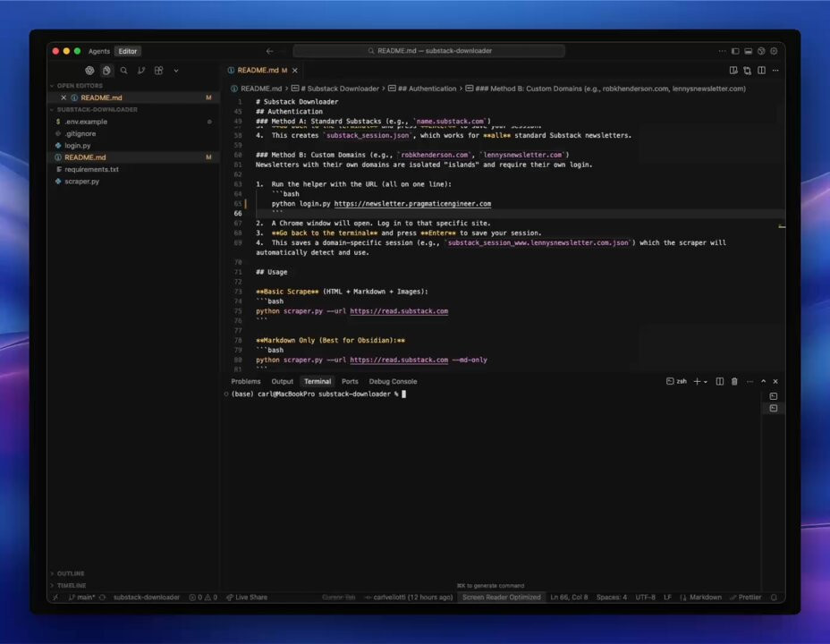The image size is (830, 644).
Task: Click the '### Method B: Custom Domains' breadcrumb
Action: [610, 89]
